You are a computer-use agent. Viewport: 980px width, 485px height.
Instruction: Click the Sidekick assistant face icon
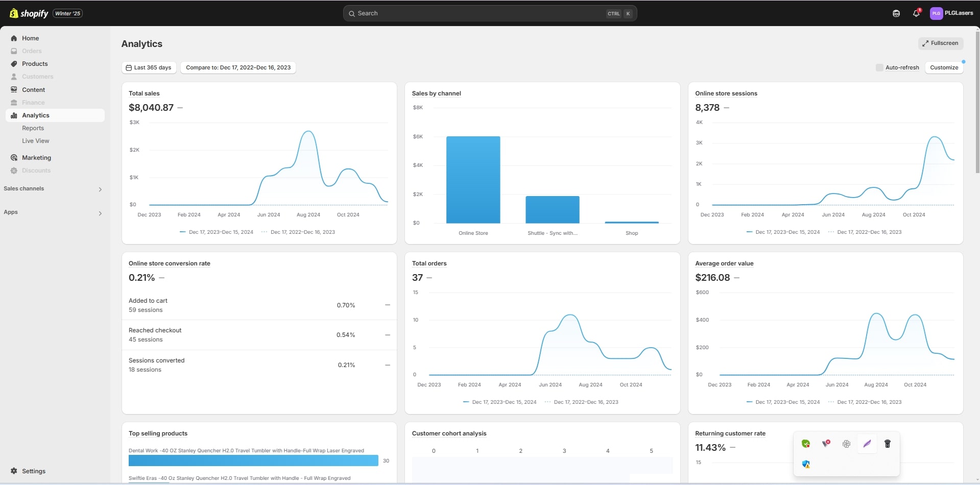[896, 14]
